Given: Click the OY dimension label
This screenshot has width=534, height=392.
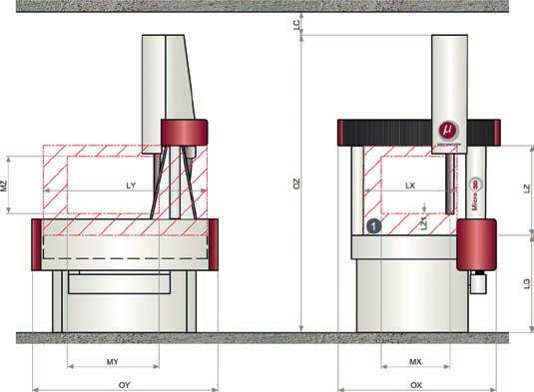Looking at the screenshot, I should [125, 385].
